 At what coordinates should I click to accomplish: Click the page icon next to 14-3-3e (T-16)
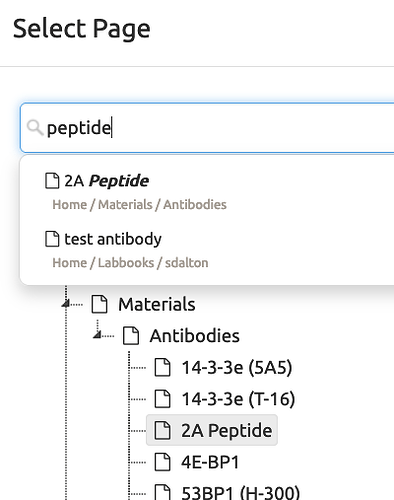click(163, 399)
